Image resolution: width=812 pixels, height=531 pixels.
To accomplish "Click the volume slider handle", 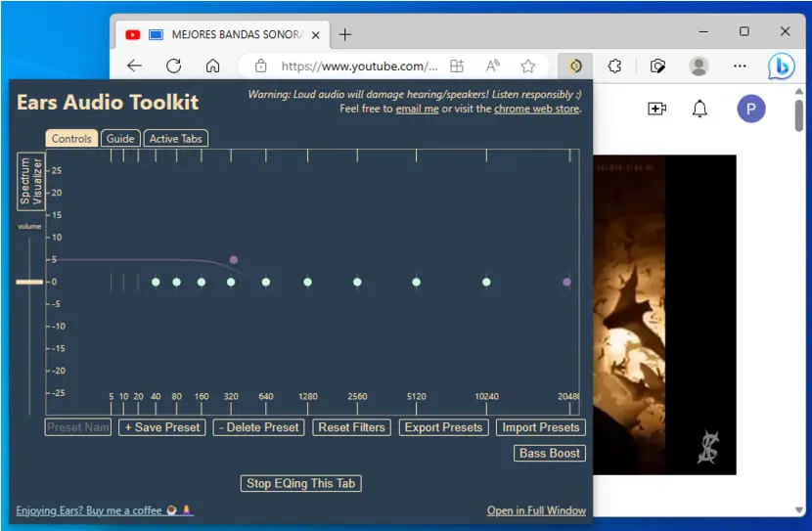I will click(x=29, y=282).
